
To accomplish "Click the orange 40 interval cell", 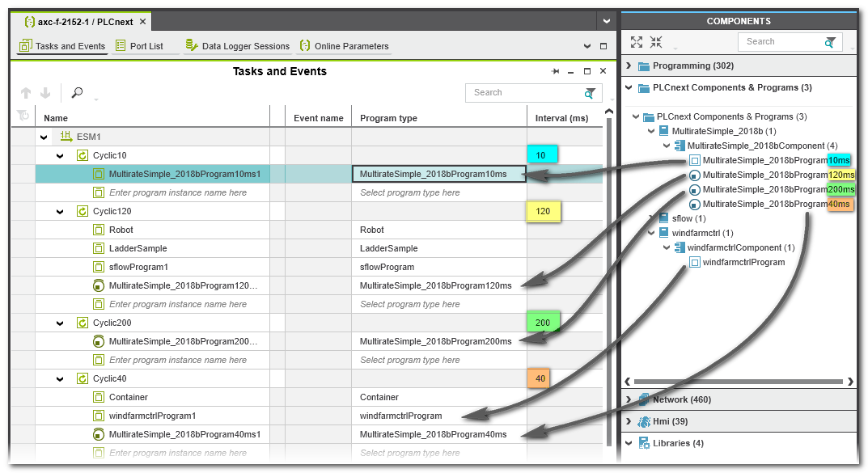I will click(x=540, y=378).
